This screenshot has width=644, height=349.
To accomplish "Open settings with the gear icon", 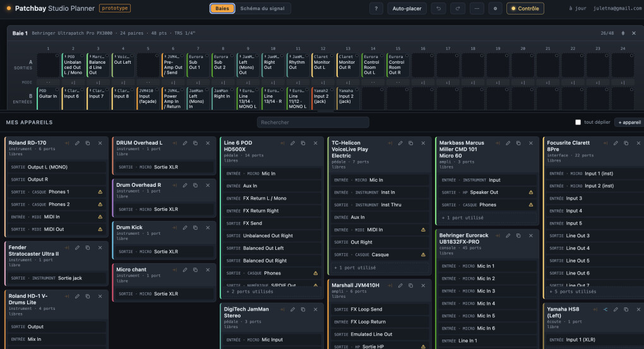I will pyautogui.click(x=496, y=9).
